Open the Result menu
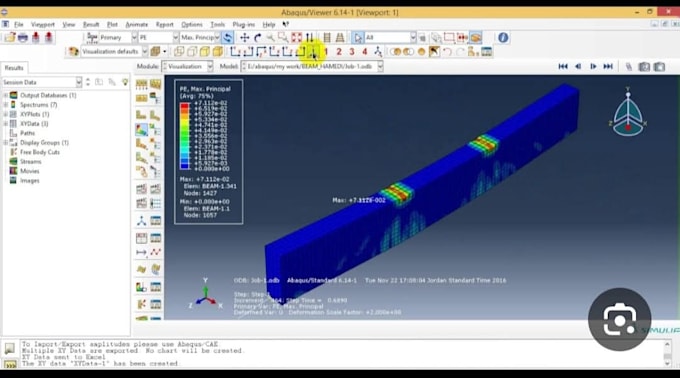The width and height of the screenshot is (680, 378). tap(91, 25)
